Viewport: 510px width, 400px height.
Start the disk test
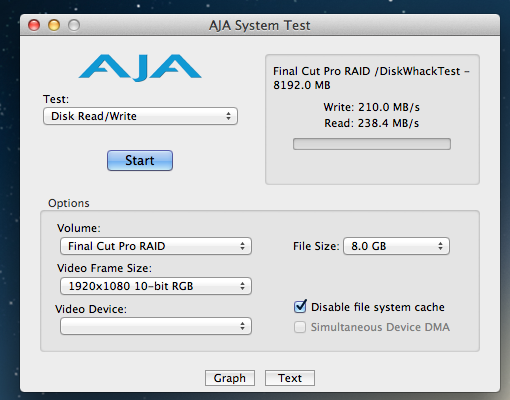click(140, 160)
